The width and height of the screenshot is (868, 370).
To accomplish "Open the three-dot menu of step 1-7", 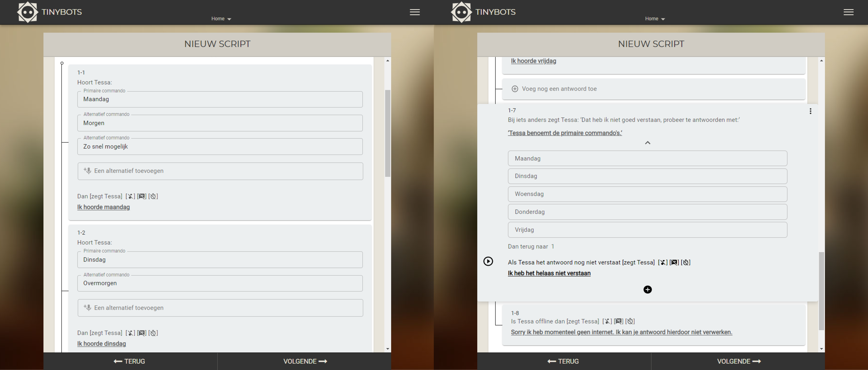I will click(810, 111).
